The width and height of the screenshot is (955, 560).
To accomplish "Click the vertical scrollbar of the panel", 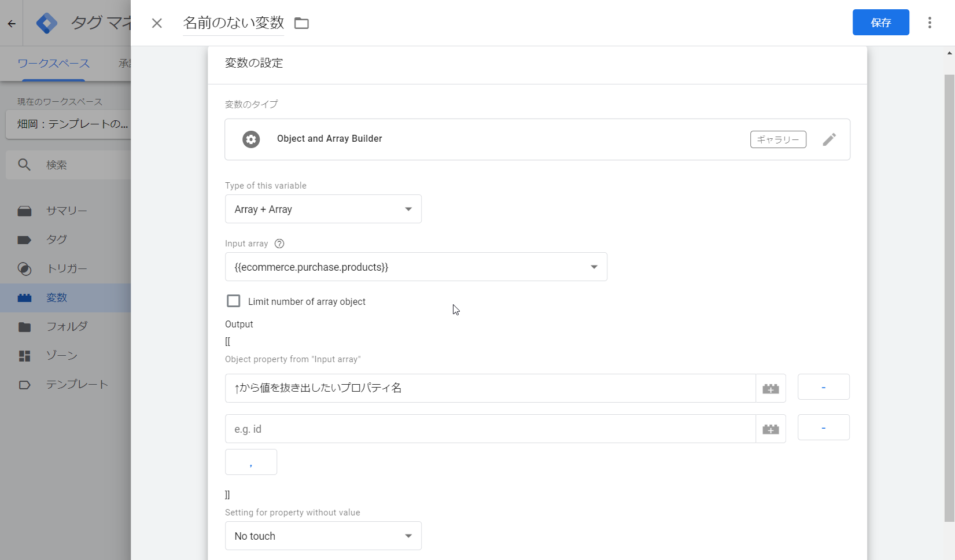I will pos(949,298).
